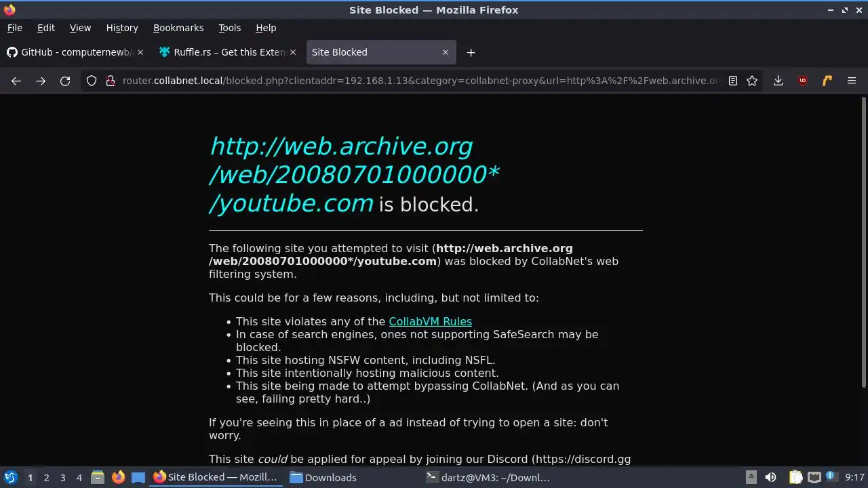Switch to workspace 2
This screenshot has width=868, height=488.
coord(46,477)
